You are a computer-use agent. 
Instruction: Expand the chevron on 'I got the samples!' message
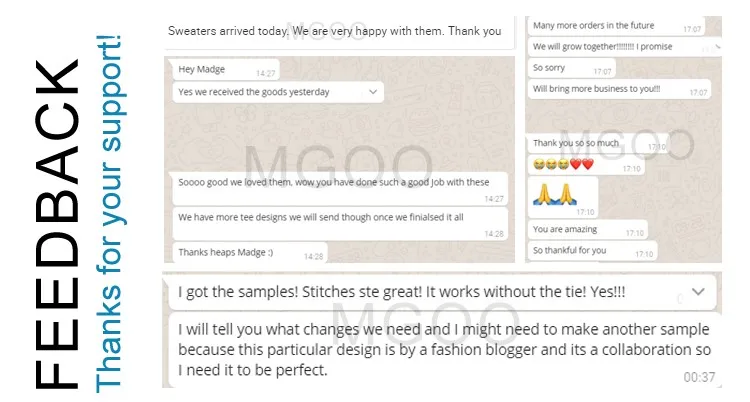(698, 292)
